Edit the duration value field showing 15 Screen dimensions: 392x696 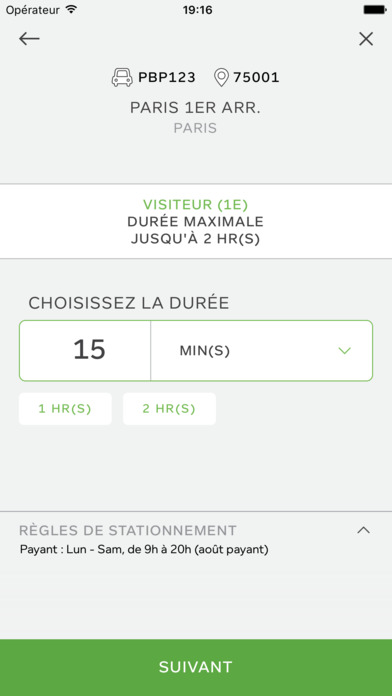tap(85, 351)
